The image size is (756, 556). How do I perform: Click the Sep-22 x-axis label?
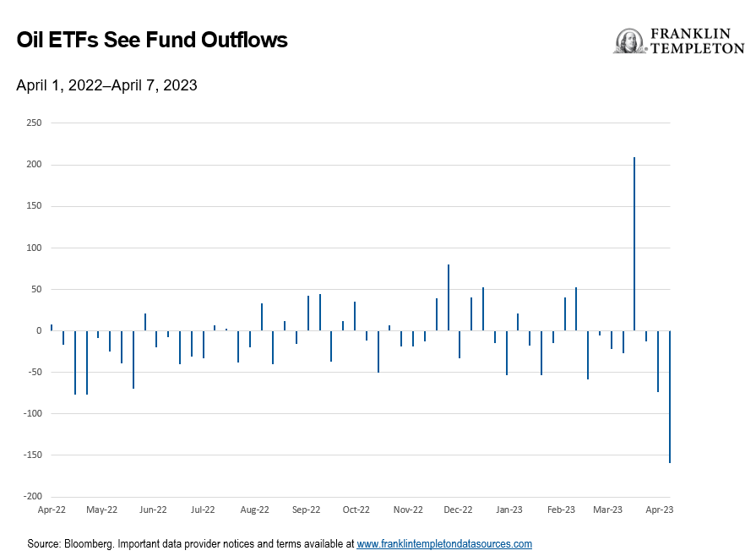306,510
